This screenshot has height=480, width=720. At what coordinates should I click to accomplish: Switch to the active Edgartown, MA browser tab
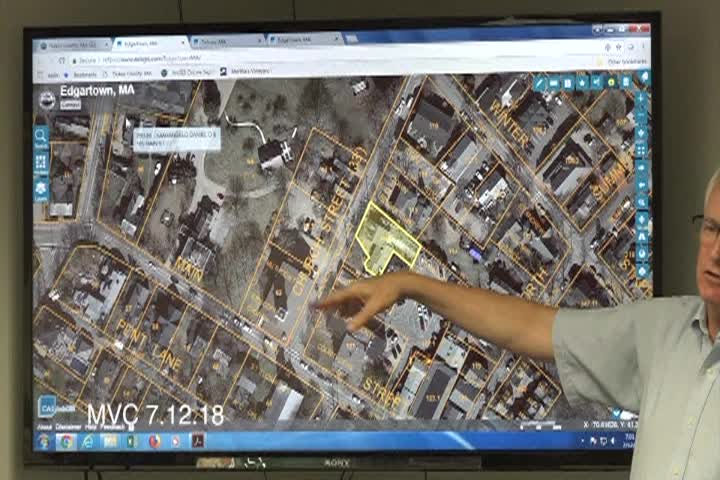tap(150, 44)
